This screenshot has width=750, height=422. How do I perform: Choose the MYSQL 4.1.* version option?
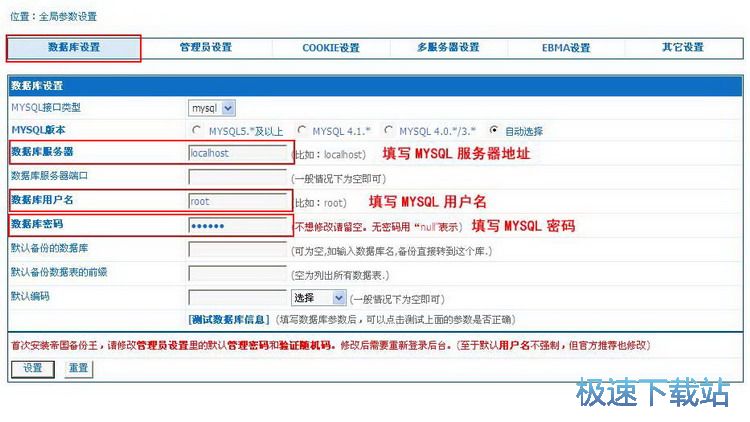pos(301,130)
